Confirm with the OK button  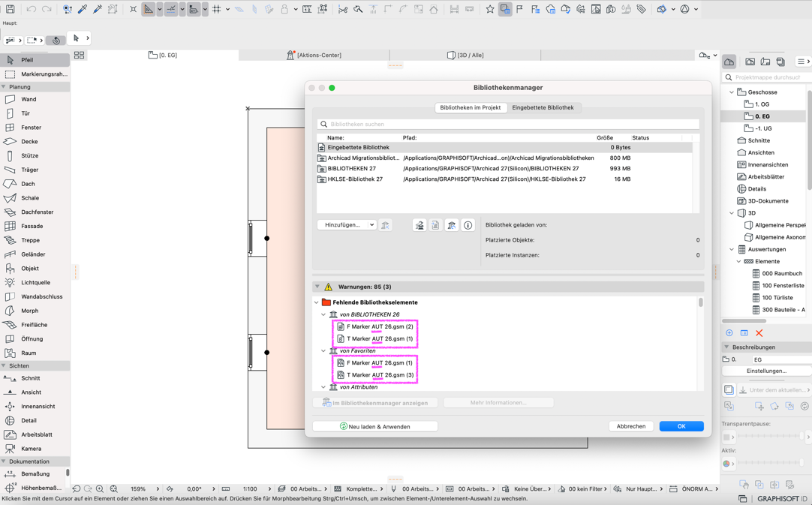pos(681,426)
